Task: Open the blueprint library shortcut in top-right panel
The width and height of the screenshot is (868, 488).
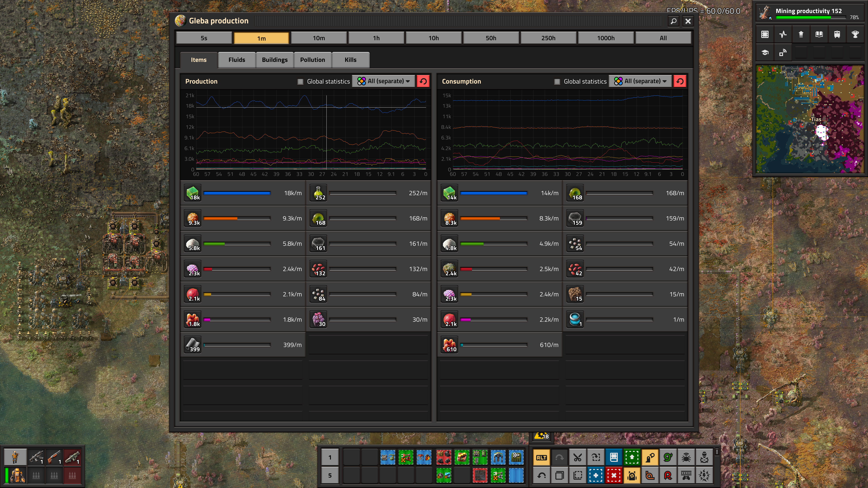Action: (x=765, y=34)
